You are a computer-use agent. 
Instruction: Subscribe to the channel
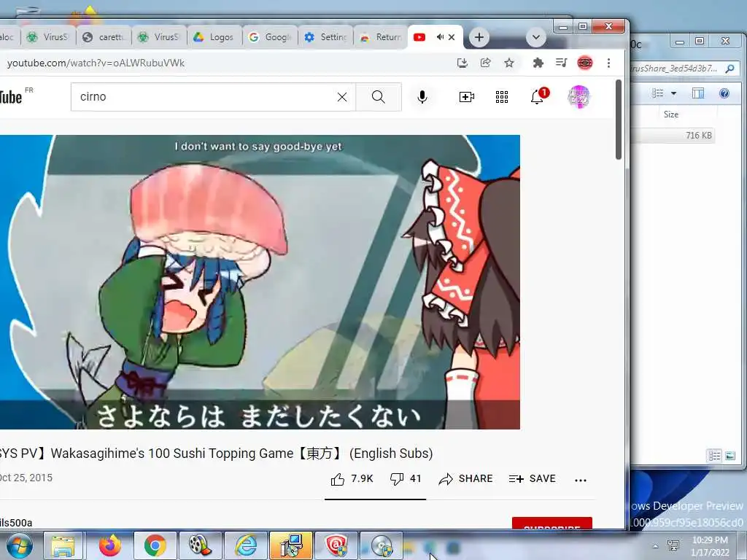point(551,523)
